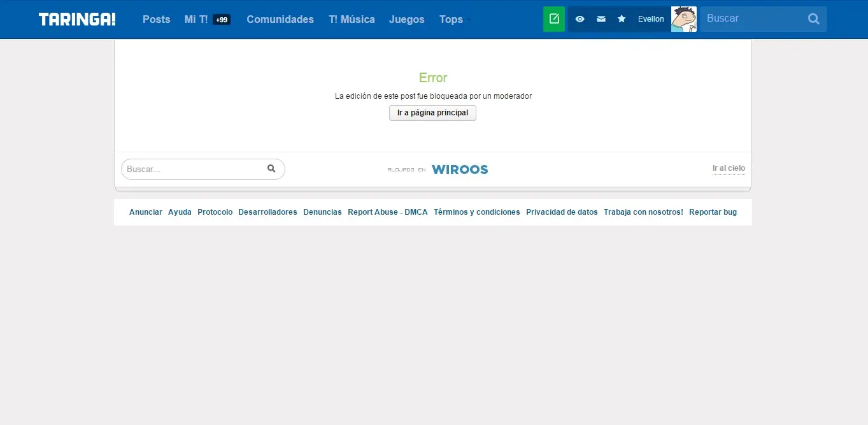
Task: Click the Ir al cielo link
Action: coord(729,168)
